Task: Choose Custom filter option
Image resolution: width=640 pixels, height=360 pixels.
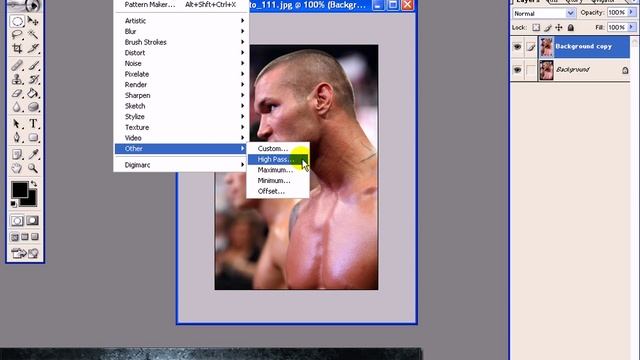Action: coord(278,149)
